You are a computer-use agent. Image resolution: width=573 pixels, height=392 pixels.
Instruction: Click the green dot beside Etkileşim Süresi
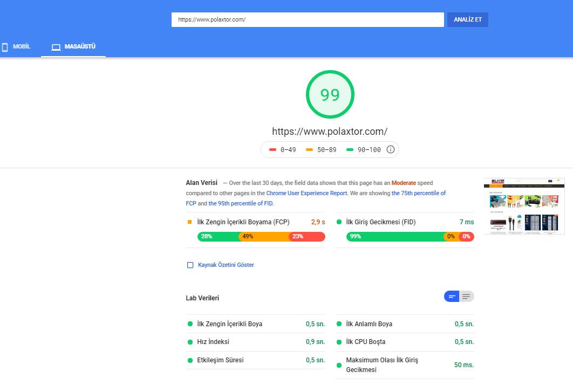190,361
